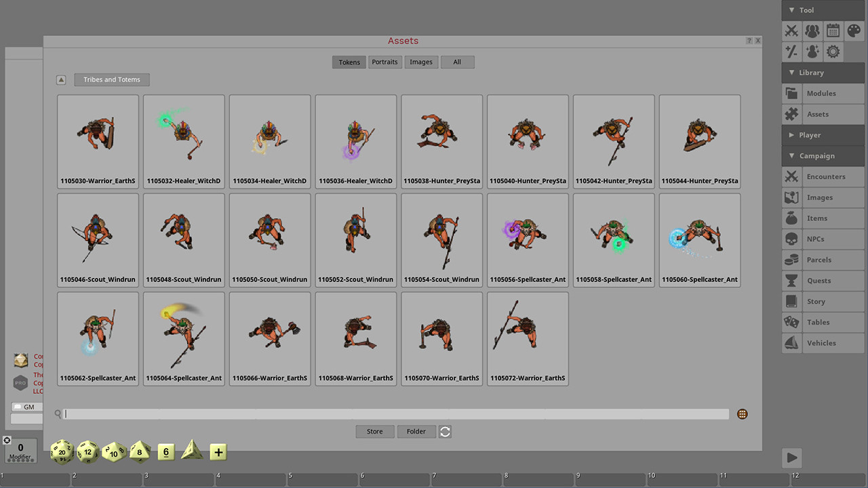This screenshot has height=488, width=868.
Task: Open the Modifiers plus/minus tool
Action: click(x=791, y=52)
